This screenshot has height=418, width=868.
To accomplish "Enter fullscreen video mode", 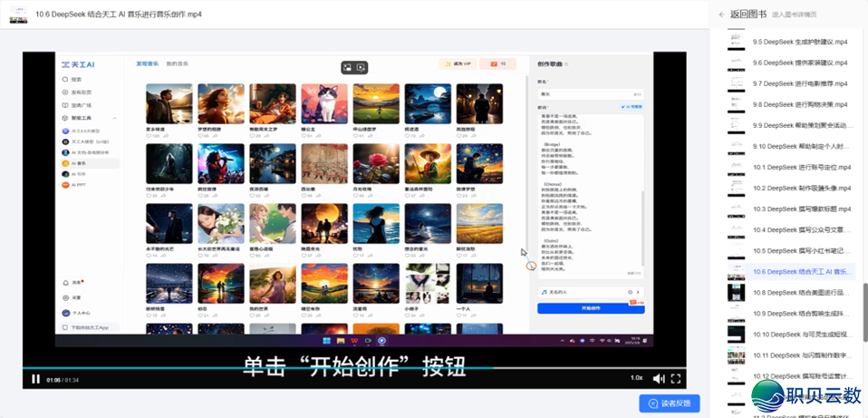I will [x=675, y=379].
